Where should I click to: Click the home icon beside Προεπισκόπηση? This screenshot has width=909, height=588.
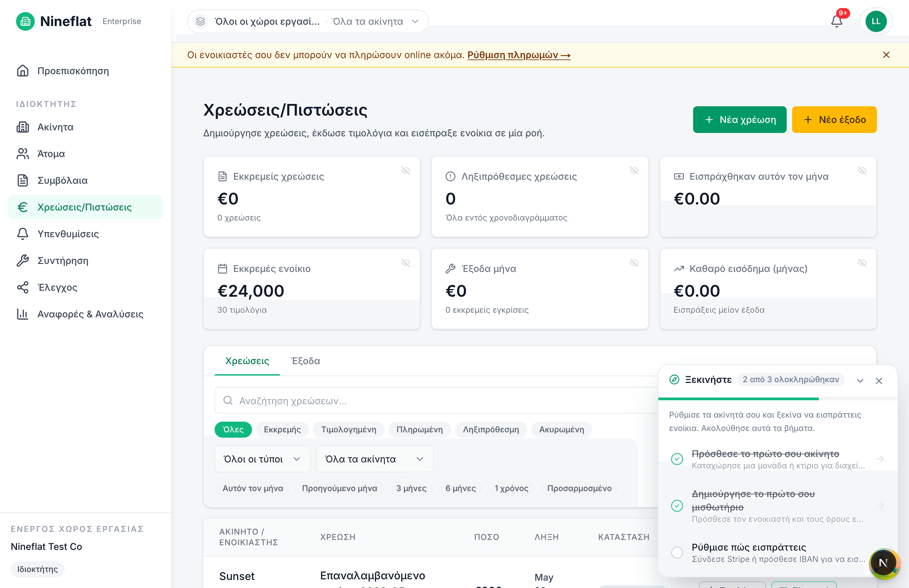[x=22, y=71]
